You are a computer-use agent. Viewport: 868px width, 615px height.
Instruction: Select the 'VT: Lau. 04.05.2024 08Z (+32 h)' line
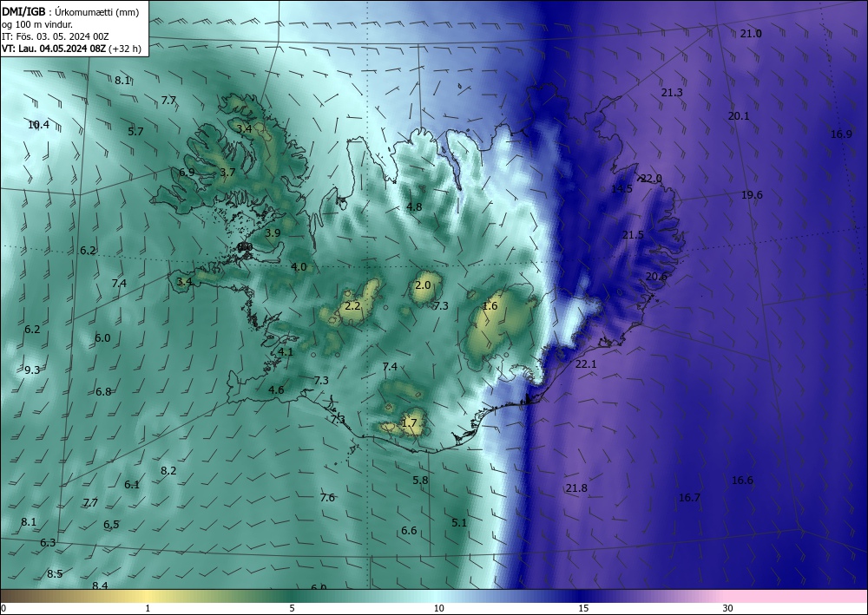(x=71, y=49)
